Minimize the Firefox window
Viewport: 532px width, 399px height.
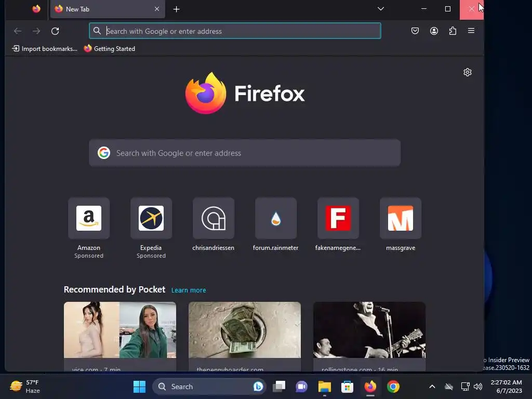pos(424,9)
